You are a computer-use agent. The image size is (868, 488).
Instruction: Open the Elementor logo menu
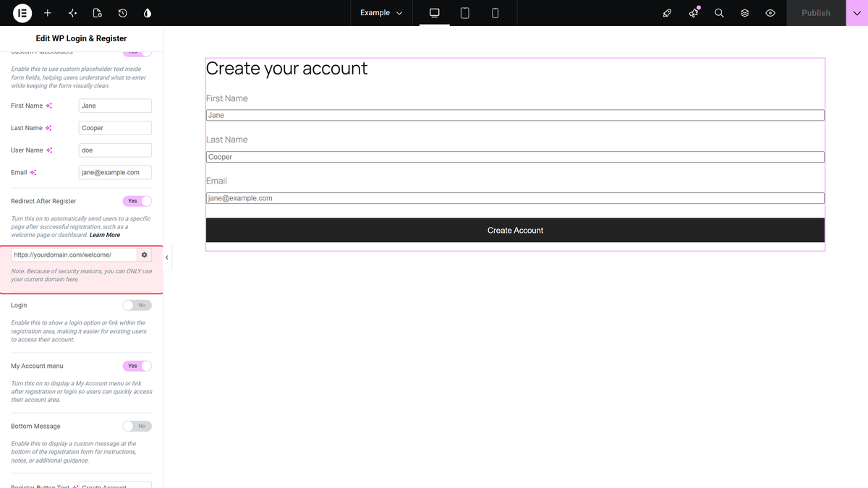(22, 13)
